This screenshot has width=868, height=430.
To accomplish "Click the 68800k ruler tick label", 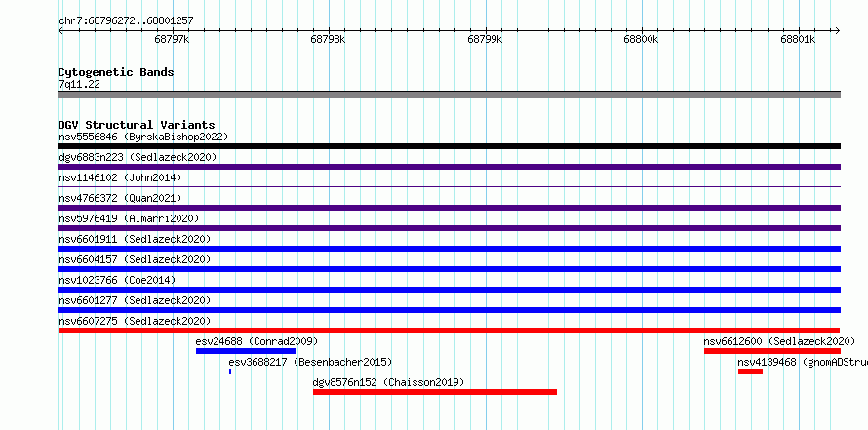I will 641,39.
